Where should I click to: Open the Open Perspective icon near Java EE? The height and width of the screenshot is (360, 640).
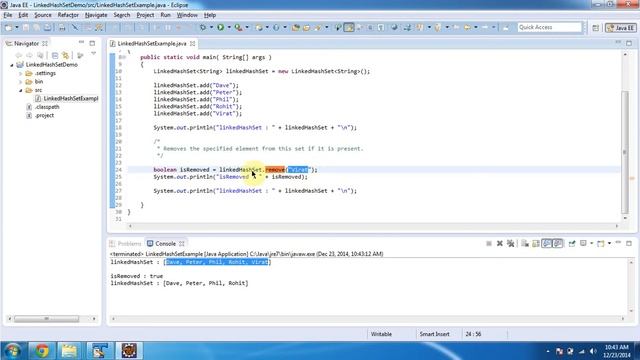pyautogui.click(x=596, y=28)
